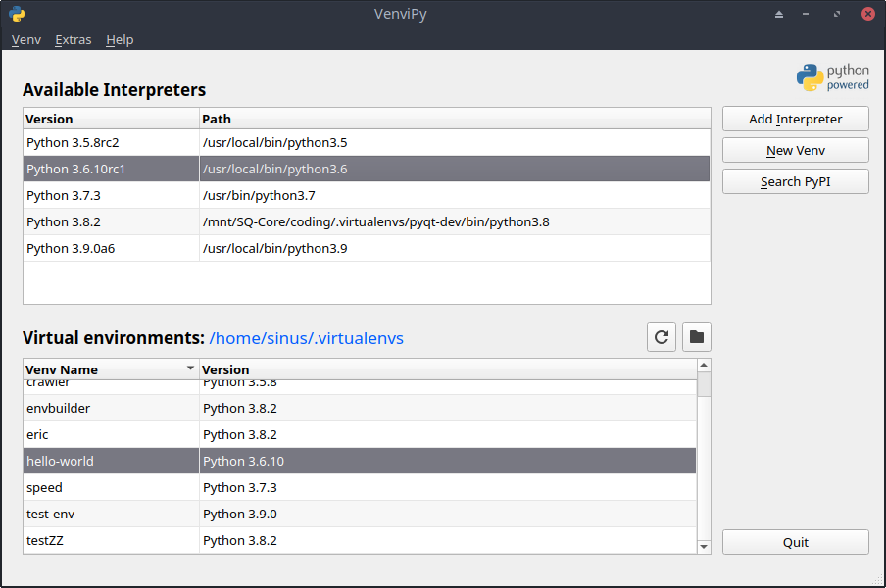Viewport: 886px width, 588px height.
Task: Open the Venv menu
Action: pos(26,39)
